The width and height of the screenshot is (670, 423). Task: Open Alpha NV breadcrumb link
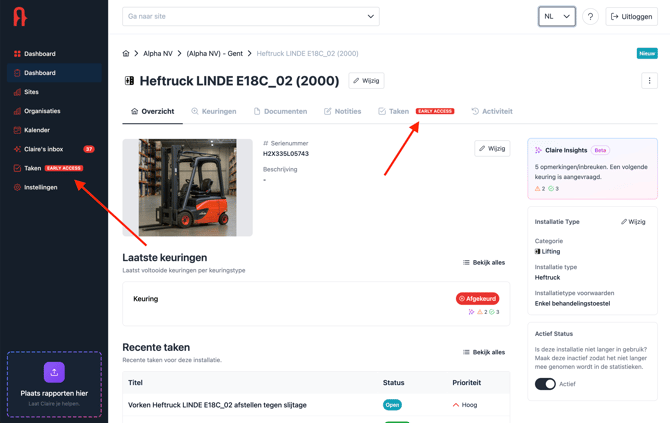(x=158, y=53)
